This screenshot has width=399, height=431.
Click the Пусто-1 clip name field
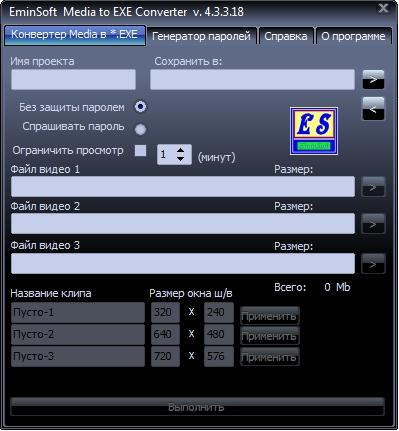coord(78,313)
